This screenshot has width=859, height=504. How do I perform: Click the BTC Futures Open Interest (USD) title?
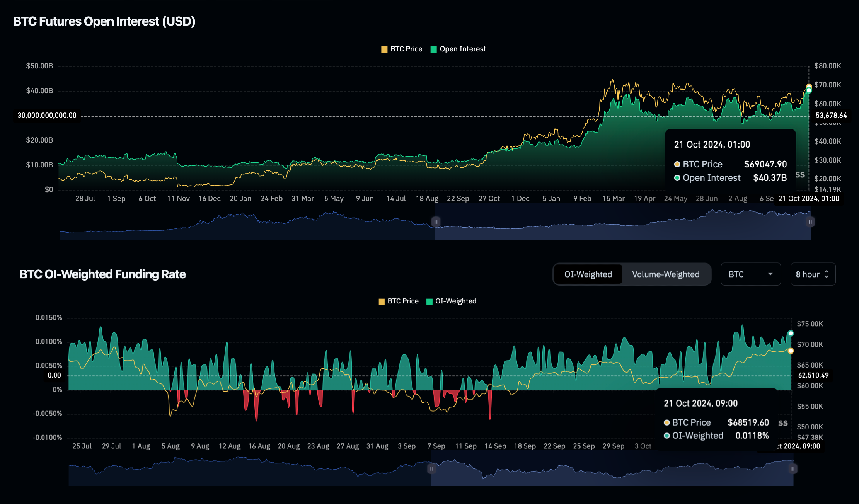[104, 21]
